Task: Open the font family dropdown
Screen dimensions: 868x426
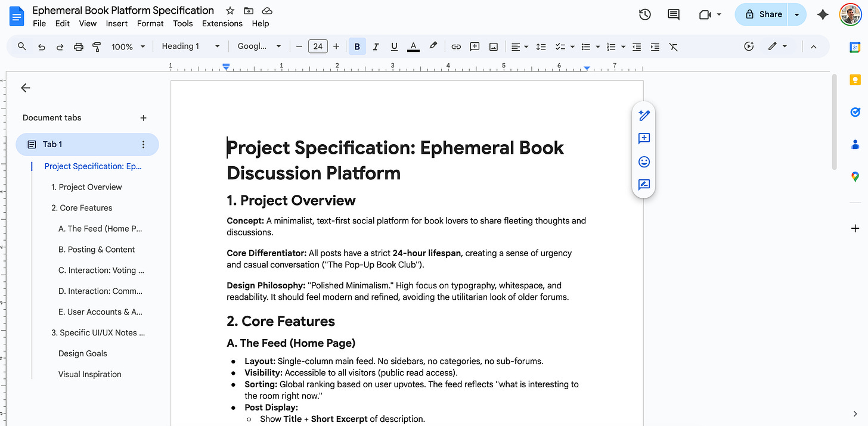Action: tap(259, 46)
